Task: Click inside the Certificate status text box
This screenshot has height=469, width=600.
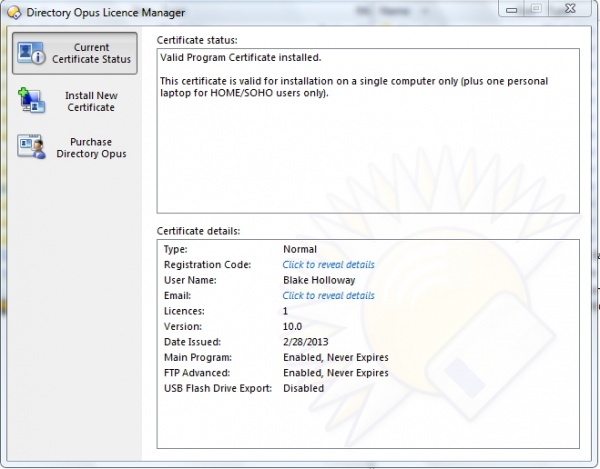Action: 367,150
